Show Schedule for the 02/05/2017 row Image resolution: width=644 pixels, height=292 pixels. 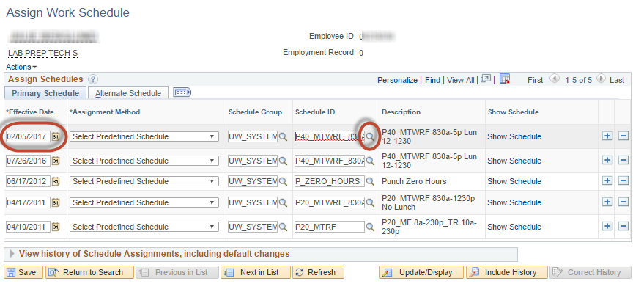click(x=514, y=136)
